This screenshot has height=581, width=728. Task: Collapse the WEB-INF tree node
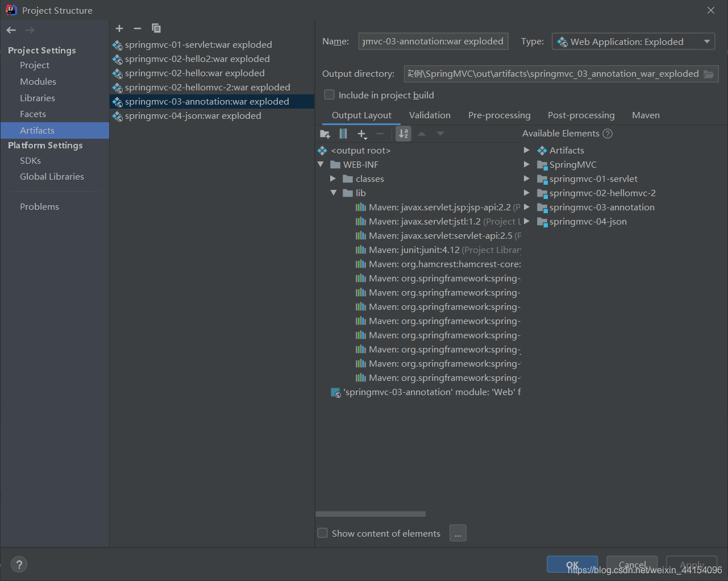pos(321,165)
